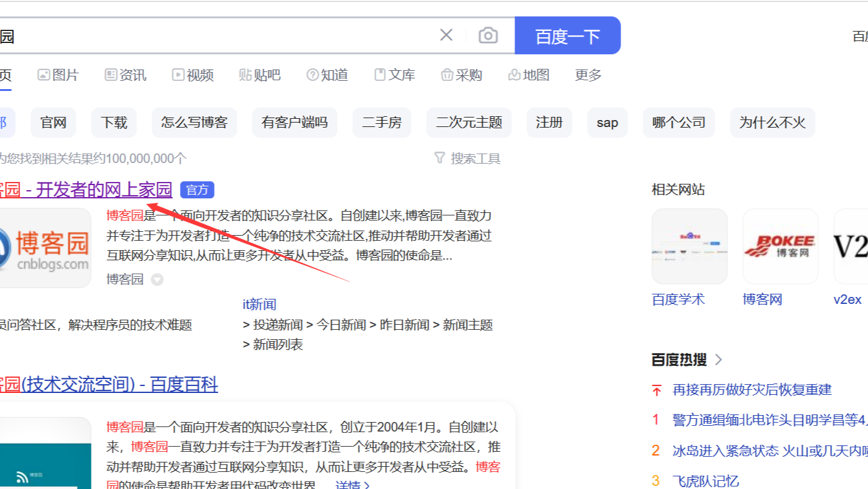This screenshot has width=868, height=489.
Task: Open the 地图 tab
Action: click(529, 75)
